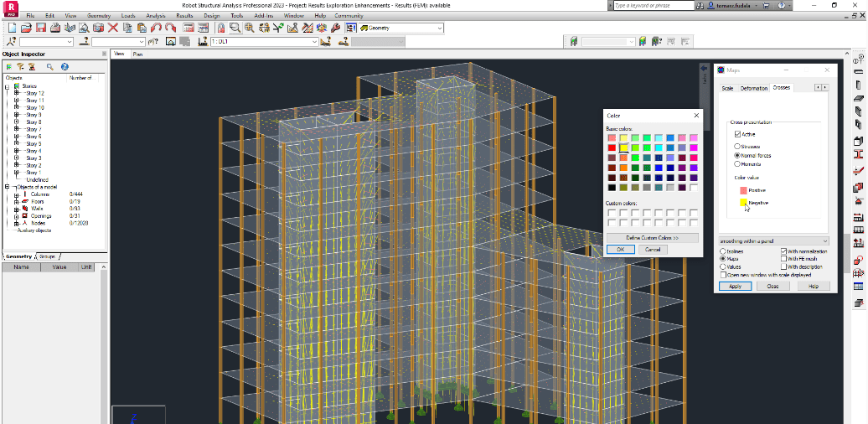Click the node selection question-mark icon
Viewport: 868px width, 424px height.
pos(11,42)
